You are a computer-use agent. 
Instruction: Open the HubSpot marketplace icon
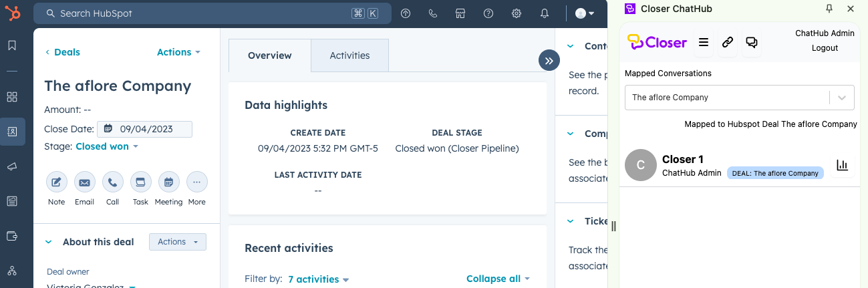point(460,13)
